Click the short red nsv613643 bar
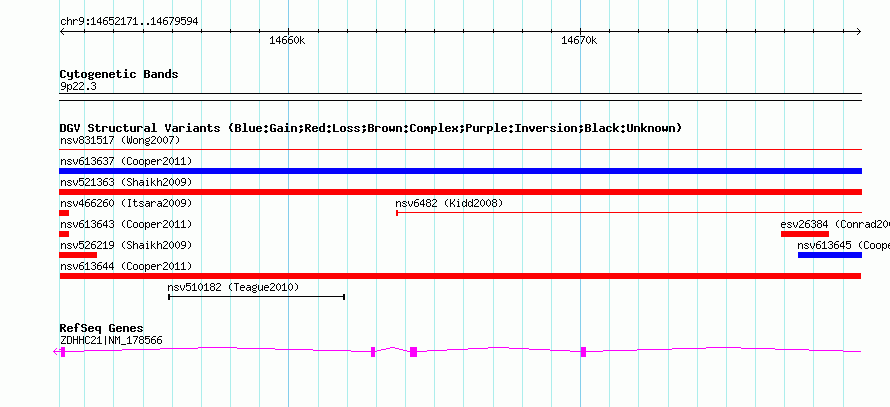890x407 pixels. (64, 234)
